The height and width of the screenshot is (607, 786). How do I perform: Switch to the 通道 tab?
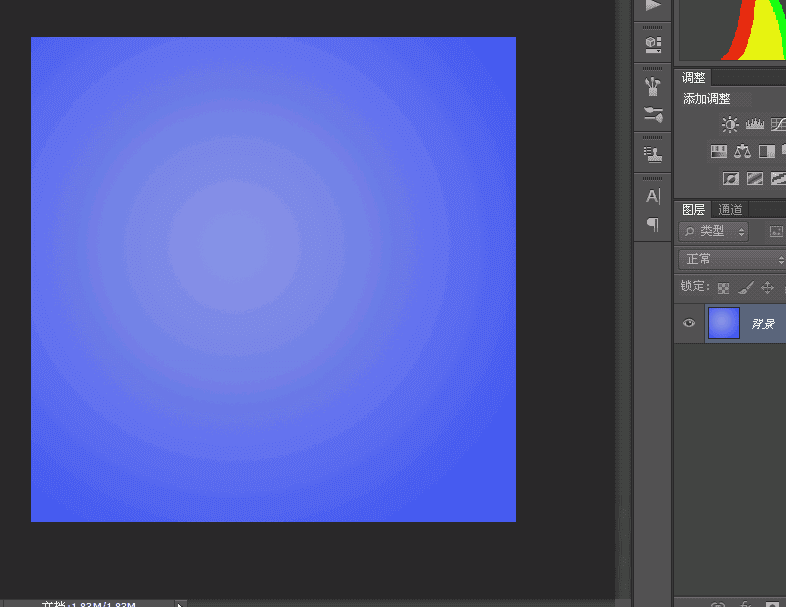coord(730,210)
